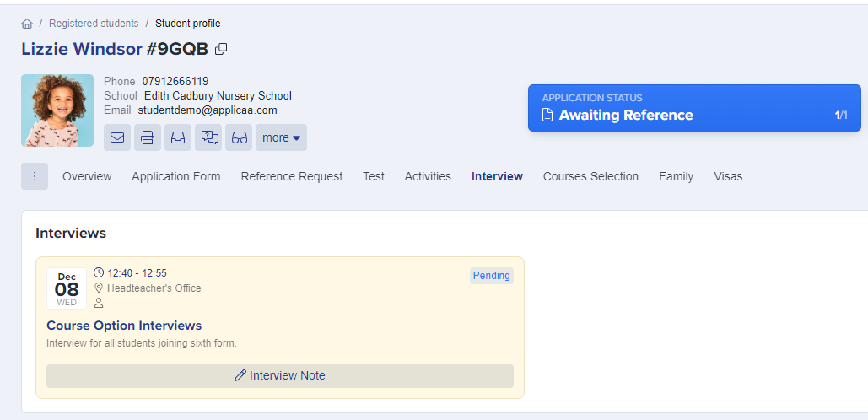Open the Application Status Awaiting Reference panel

(x=693, y=108)
